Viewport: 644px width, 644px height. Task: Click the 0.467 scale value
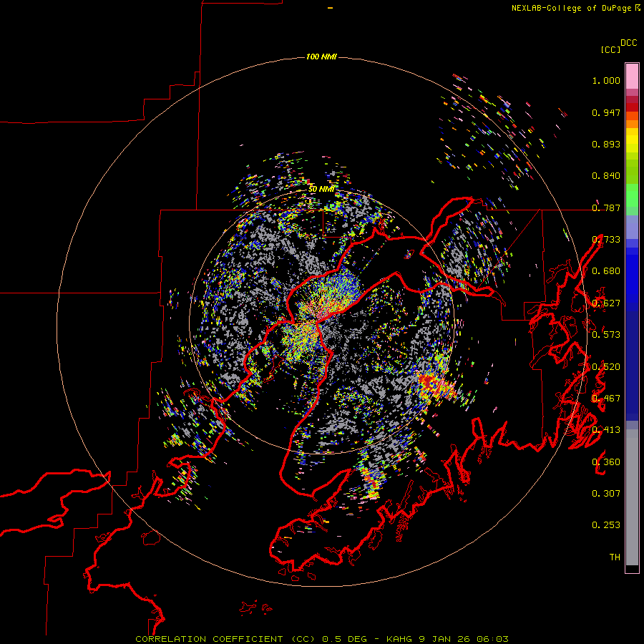pos(606,399)
